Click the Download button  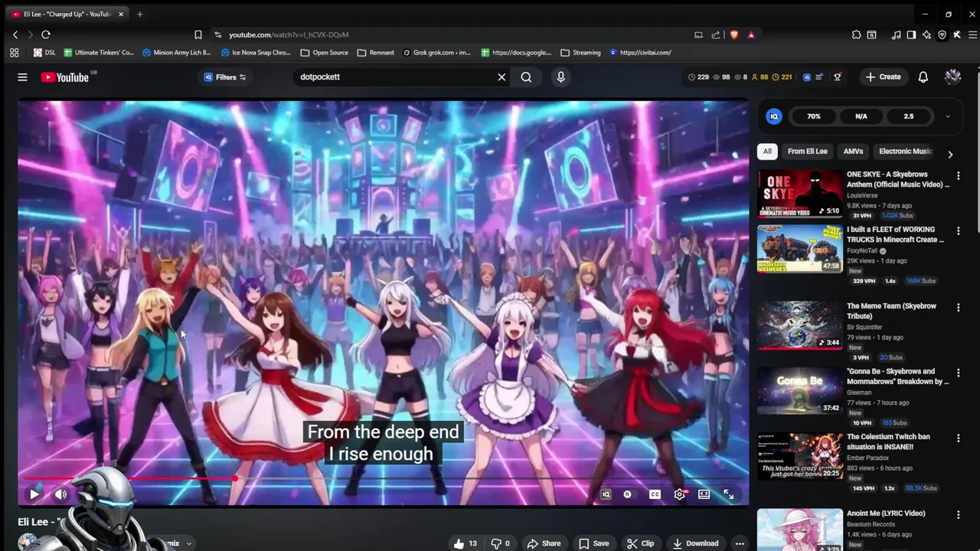point(695,543)
